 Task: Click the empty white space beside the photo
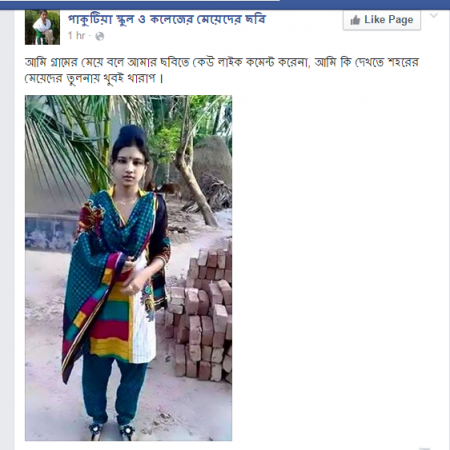[340, 267]
